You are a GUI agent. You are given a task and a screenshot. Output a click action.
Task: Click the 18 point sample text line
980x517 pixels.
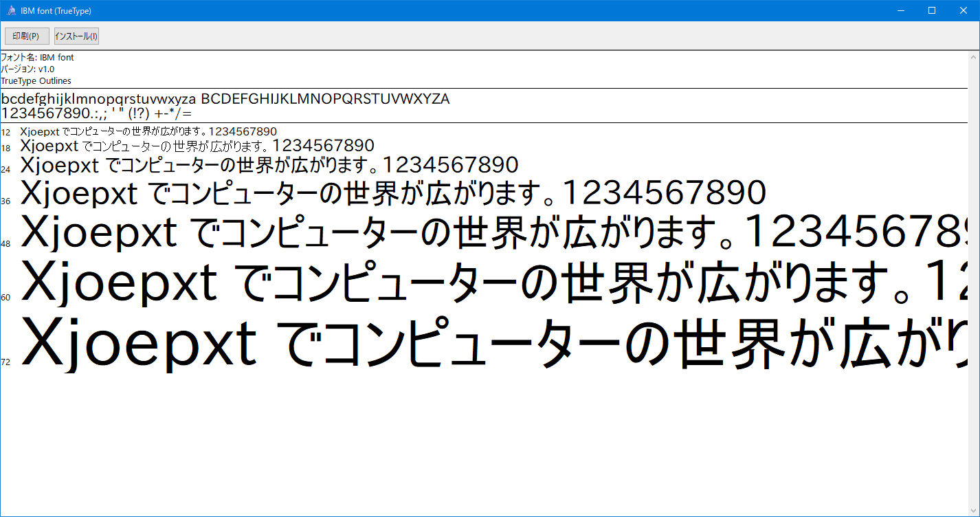coord(197,146)
